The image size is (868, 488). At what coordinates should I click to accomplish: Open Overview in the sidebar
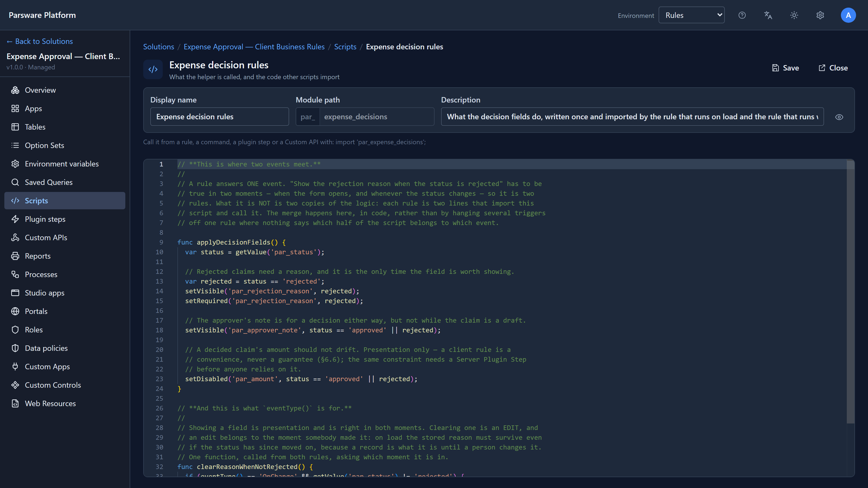tap(65, 90)
